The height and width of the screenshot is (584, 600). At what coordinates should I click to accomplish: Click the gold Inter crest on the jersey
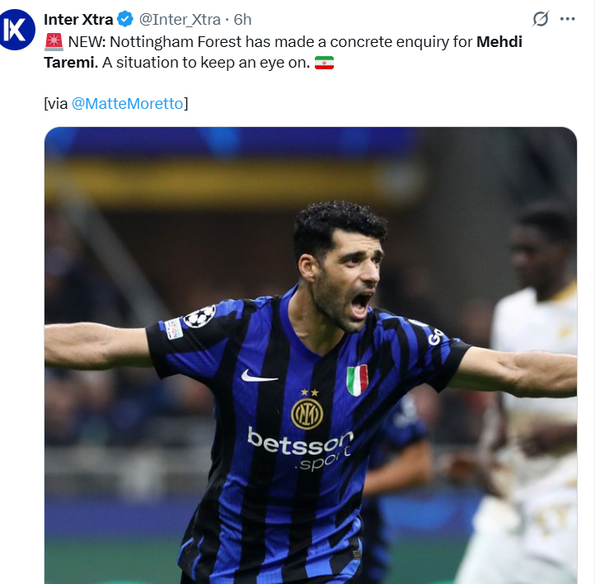pyautogui.click(x=307, y=414)
